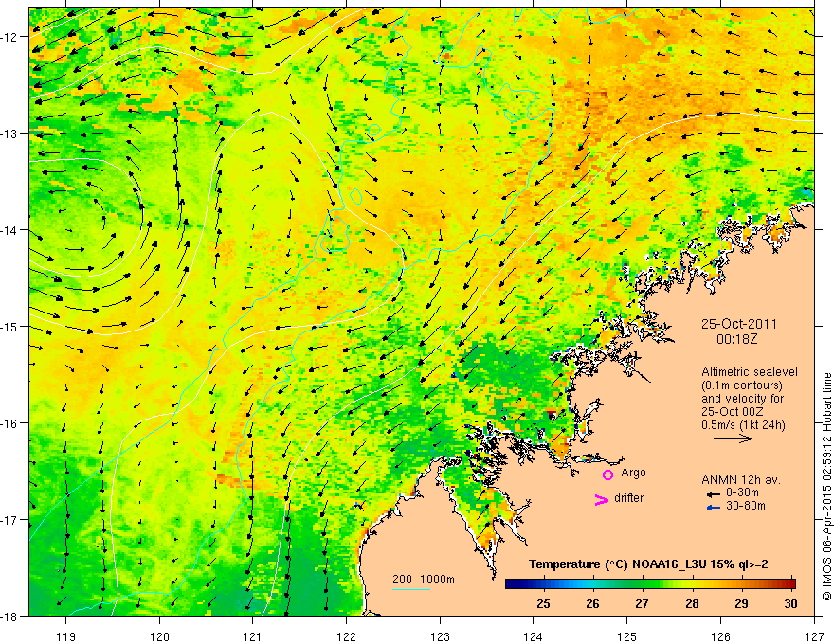Click the color bar value 26
The image size is (834, 644).
coord(592,604)
